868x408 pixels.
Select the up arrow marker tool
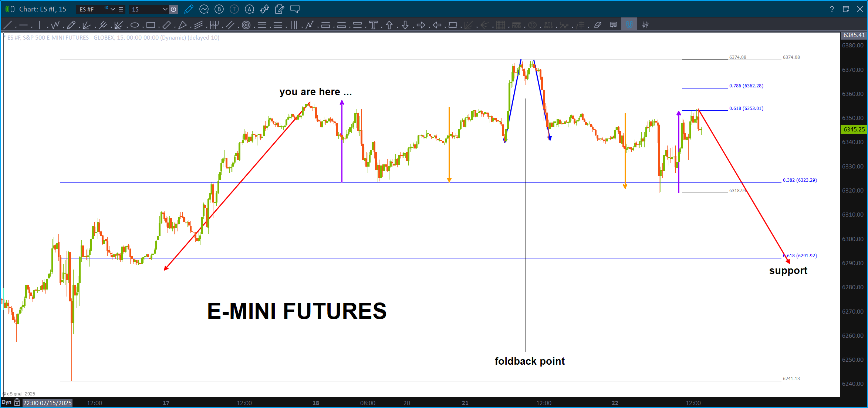(389, 25)
